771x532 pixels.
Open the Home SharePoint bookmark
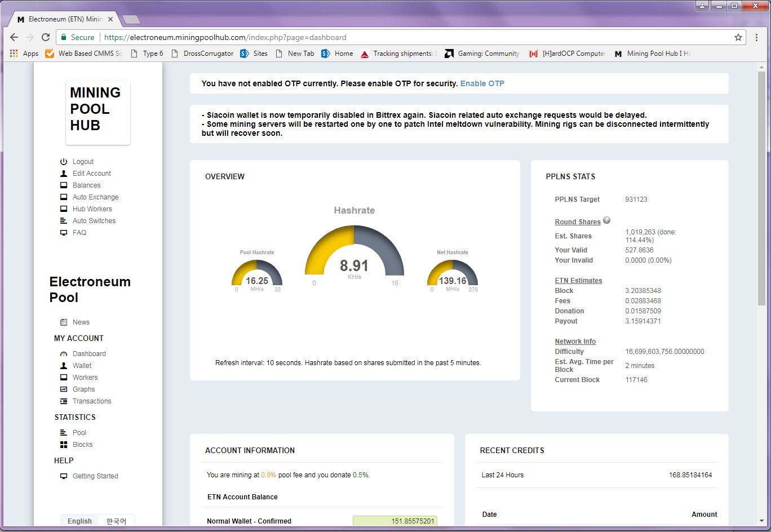click(337, 54)
